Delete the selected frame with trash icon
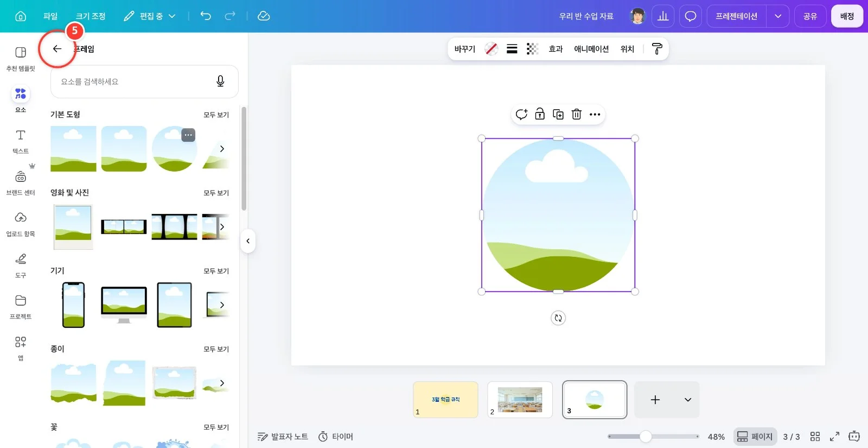This screenshot has width=868, height=448. coord(577,114)
